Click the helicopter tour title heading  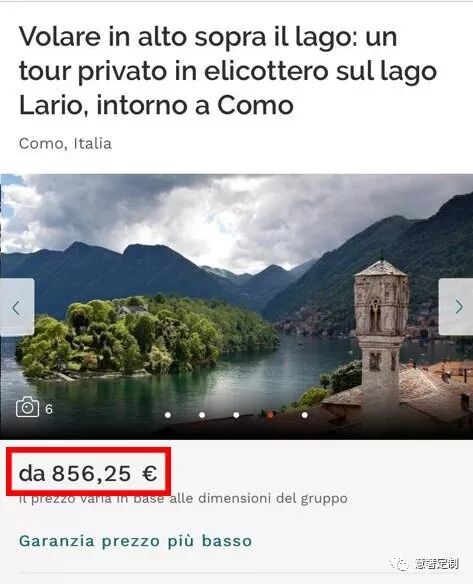click(228, 70)
